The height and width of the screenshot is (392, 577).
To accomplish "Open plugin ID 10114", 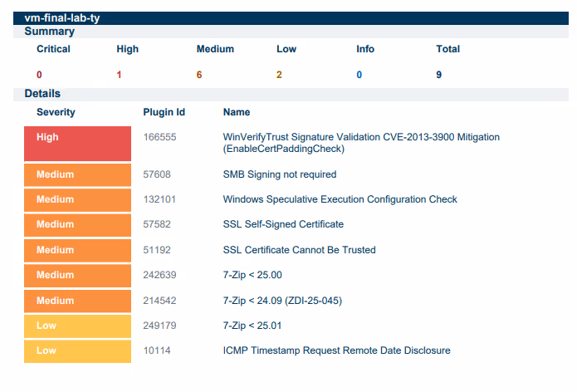I will click(157, 350).
